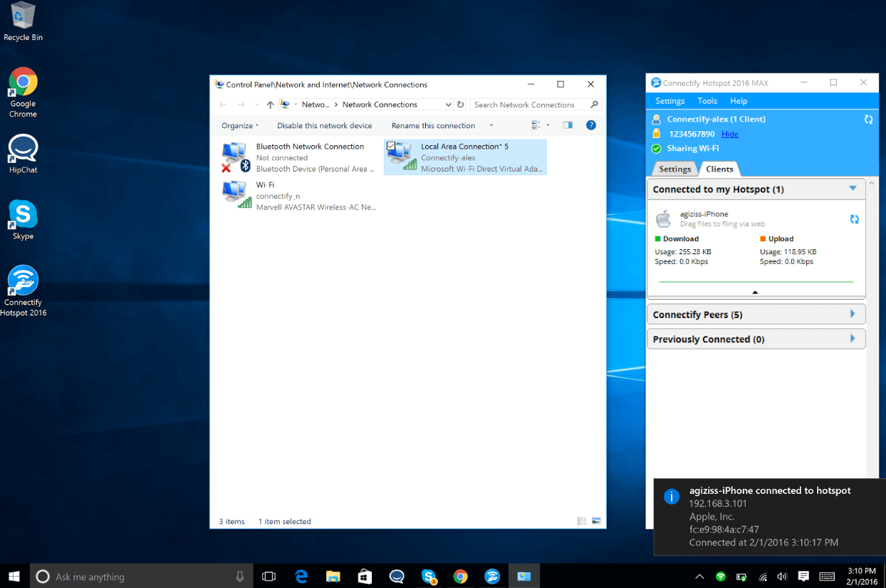Click the padlock icon next to the password
The width and height of the screenshot is (886, 588).
pyautogui.click(x=656, y=134)
